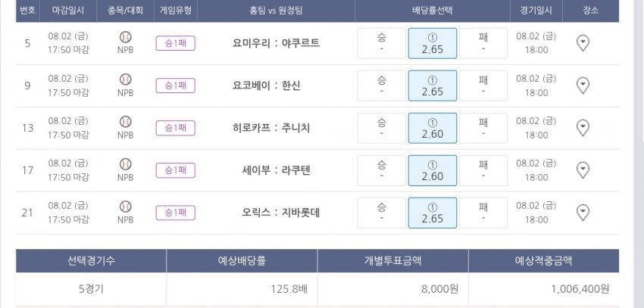Deselect the 2.65 odds for 요미우리 : 야쿠르트
The height and width of the screenshot is (308, 644).
tap(432, 43)
